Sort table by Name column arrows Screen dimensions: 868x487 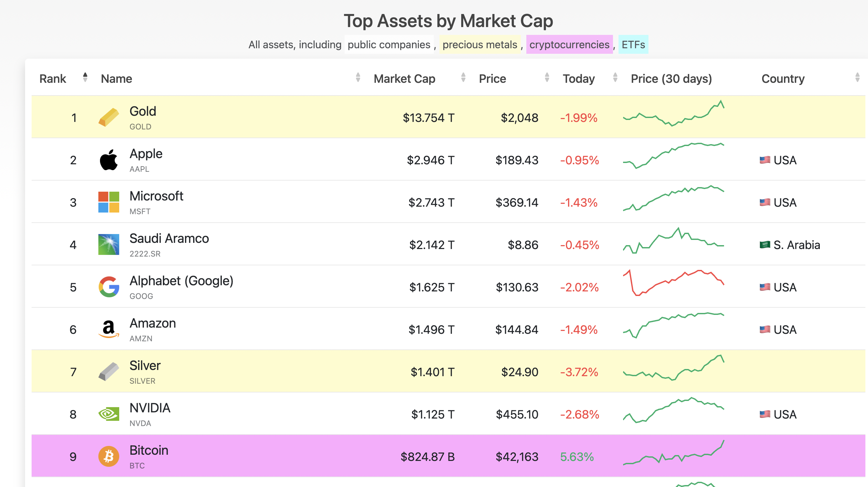tap(358, 78)
